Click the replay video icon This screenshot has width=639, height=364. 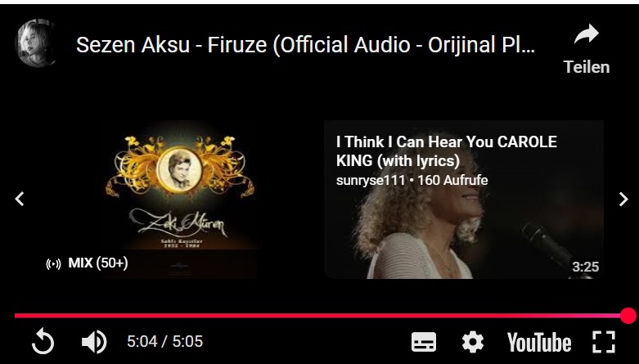(x=43, y=342)
